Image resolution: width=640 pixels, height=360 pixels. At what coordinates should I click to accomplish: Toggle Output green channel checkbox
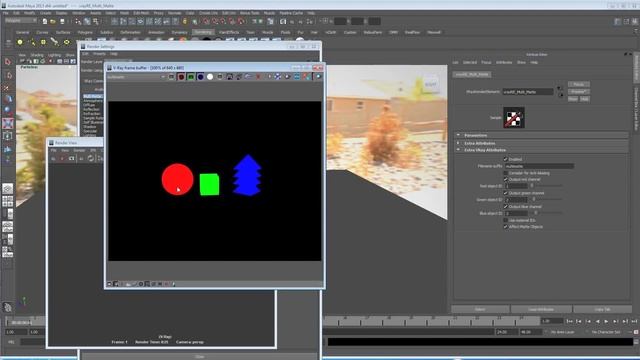505,193
